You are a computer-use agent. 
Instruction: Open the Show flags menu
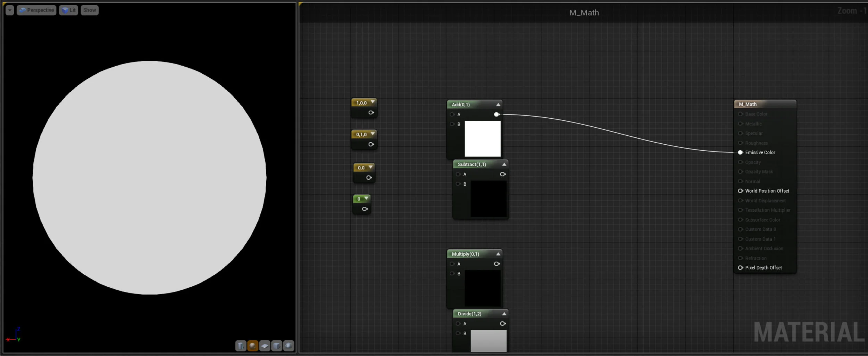(89, 10)
